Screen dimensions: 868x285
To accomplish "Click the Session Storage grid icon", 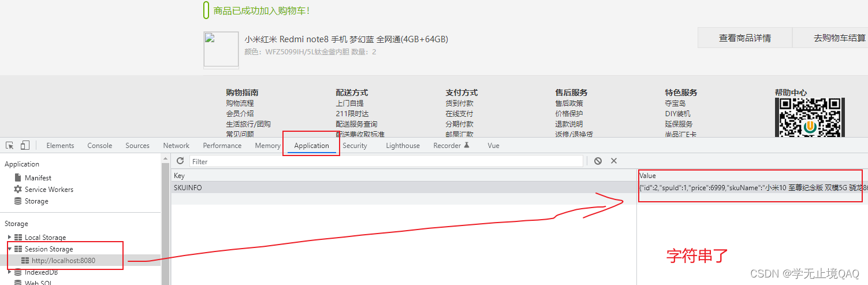I will pyautogui.click(x=18, y=249).
